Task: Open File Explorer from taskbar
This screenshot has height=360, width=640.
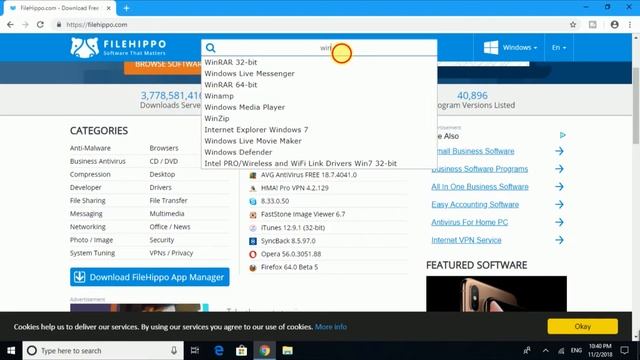Action: [287, 351]
